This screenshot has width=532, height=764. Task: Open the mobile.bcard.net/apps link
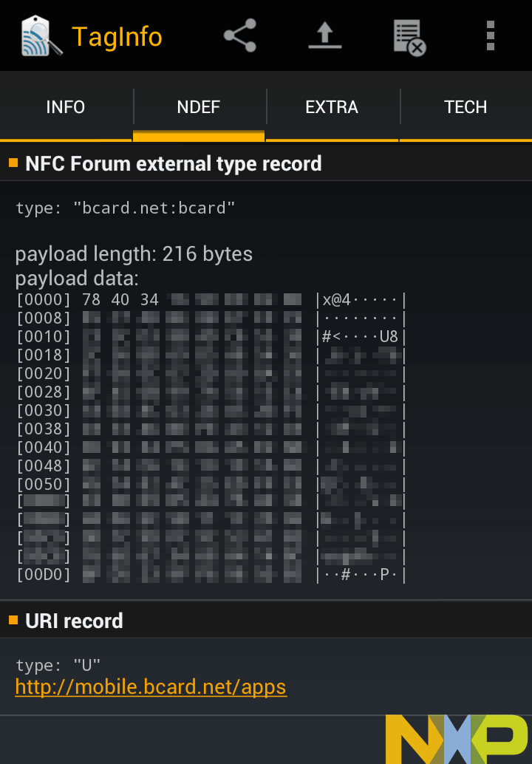[x=151, y=687]
